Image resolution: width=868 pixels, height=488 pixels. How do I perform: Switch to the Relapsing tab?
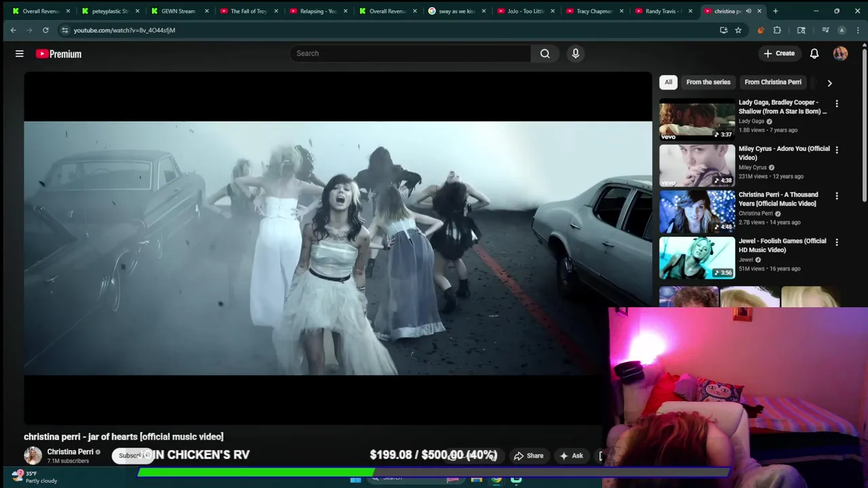coord(318,11)
